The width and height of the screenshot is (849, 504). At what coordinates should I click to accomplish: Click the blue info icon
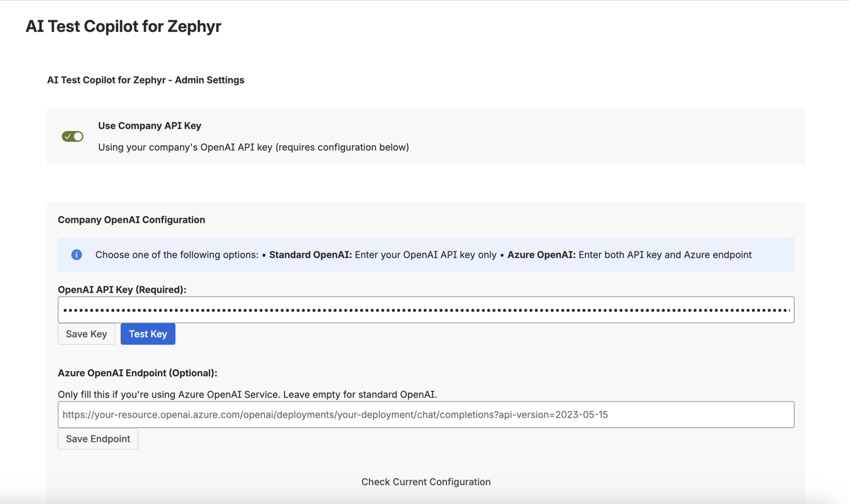77,255
